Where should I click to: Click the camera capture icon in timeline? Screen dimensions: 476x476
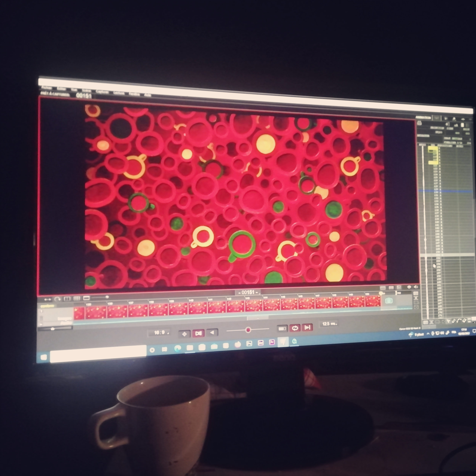389,301
